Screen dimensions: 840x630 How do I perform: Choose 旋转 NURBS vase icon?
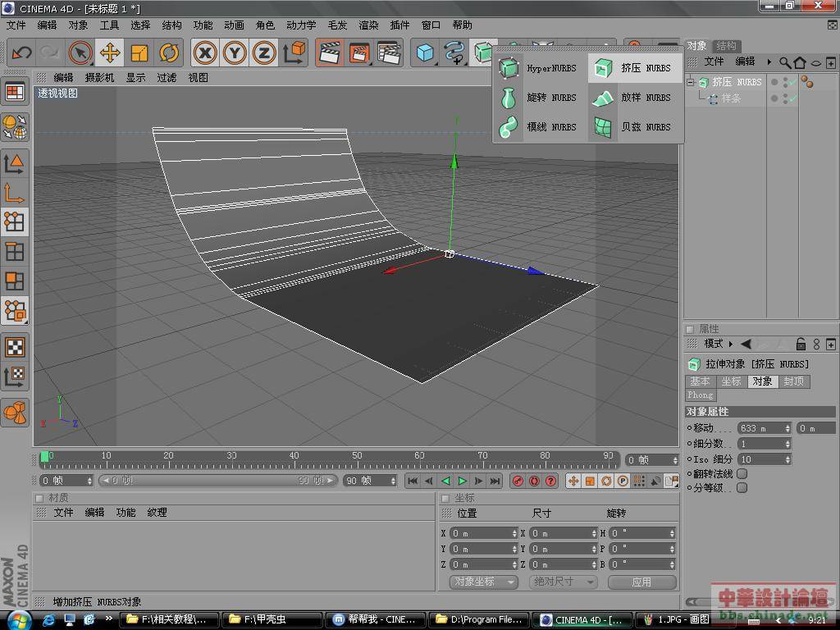[509, 98]
